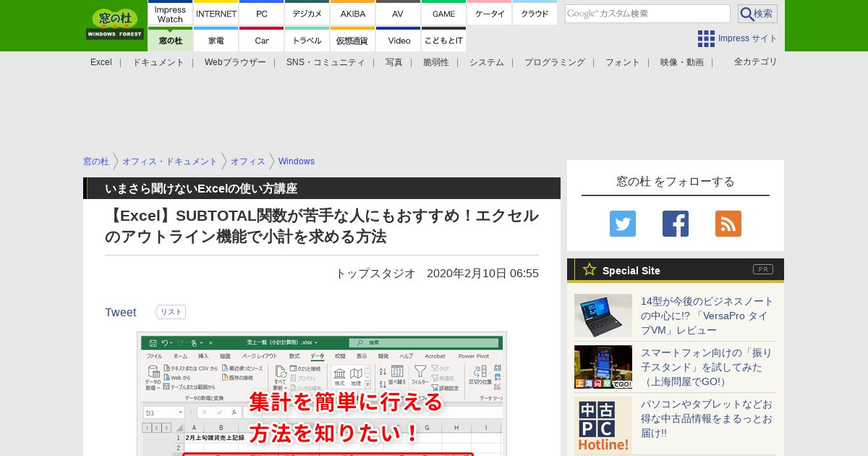Read the 振り子スタンド 上海問屋 article
This screenshot has height=456, width=868.
707,367
